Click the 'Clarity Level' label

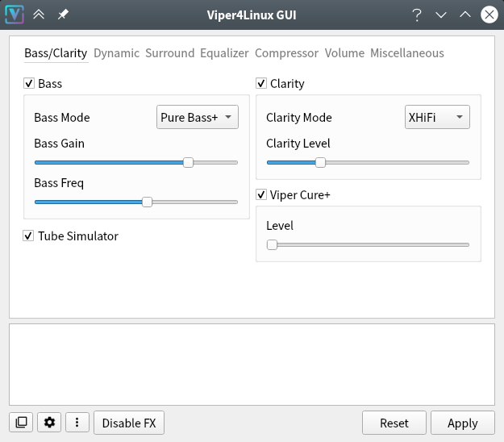298,144
